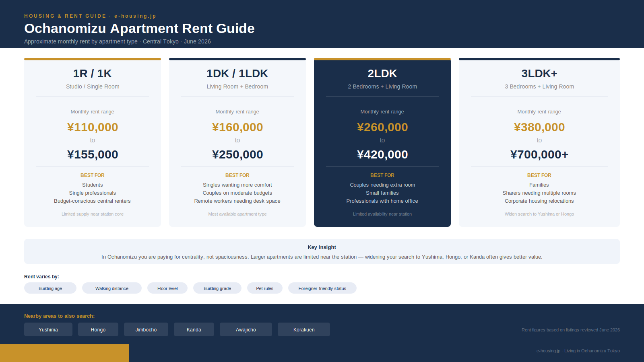Click Limited availability near station note
Image resolution: width=644 pixels, height=362 pixels.
coord(382,214)
